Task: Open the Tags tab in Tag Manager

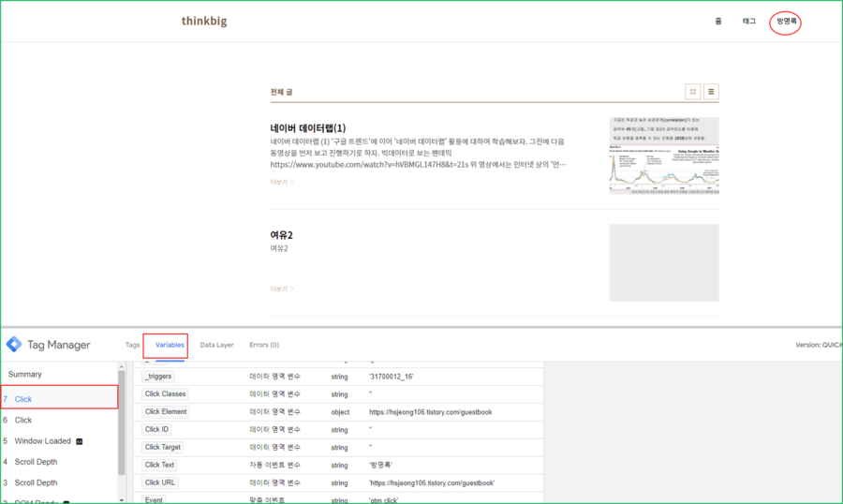Action: click(x=132, y=345)
